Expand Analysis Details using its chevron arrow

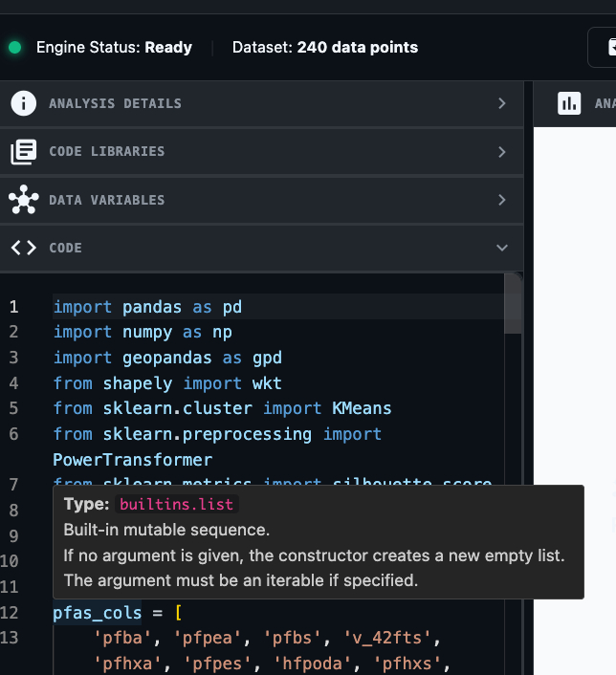502,103
